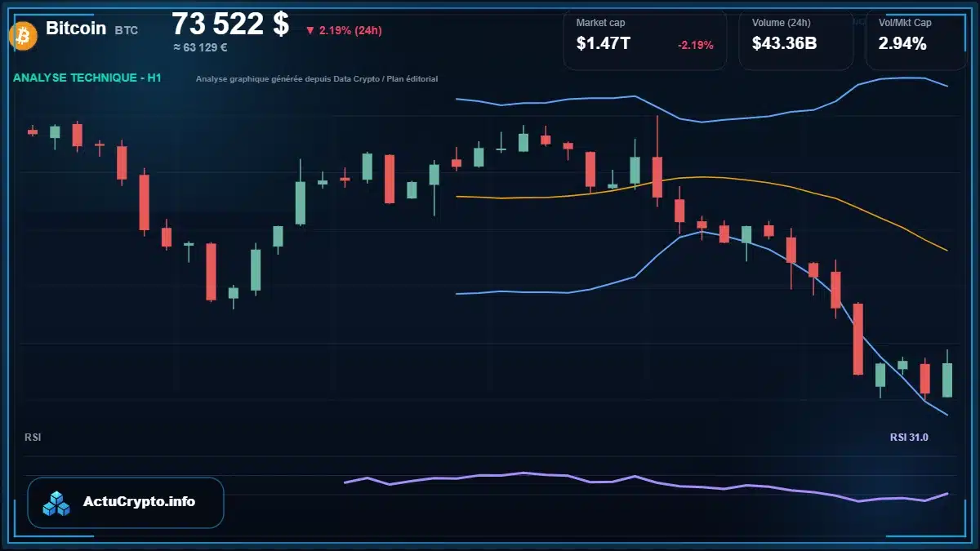Open the Vol/Mkt Cap stat card

916,40
